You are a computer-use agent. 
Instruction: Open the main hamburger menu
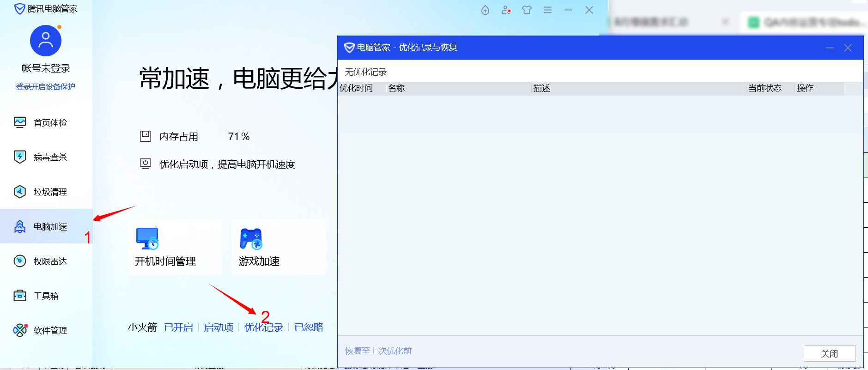click(x=547, y=10)
